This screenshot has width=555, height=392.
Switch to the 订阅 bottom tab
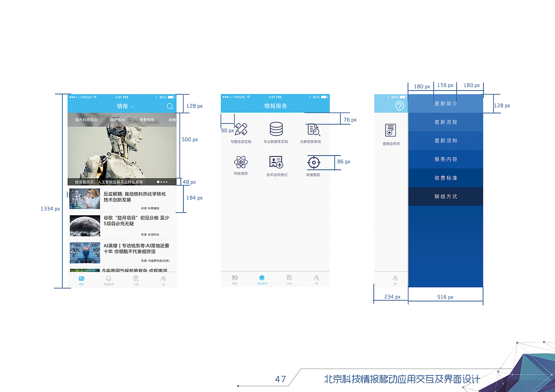pyautogui.click(x=289, y=280)
